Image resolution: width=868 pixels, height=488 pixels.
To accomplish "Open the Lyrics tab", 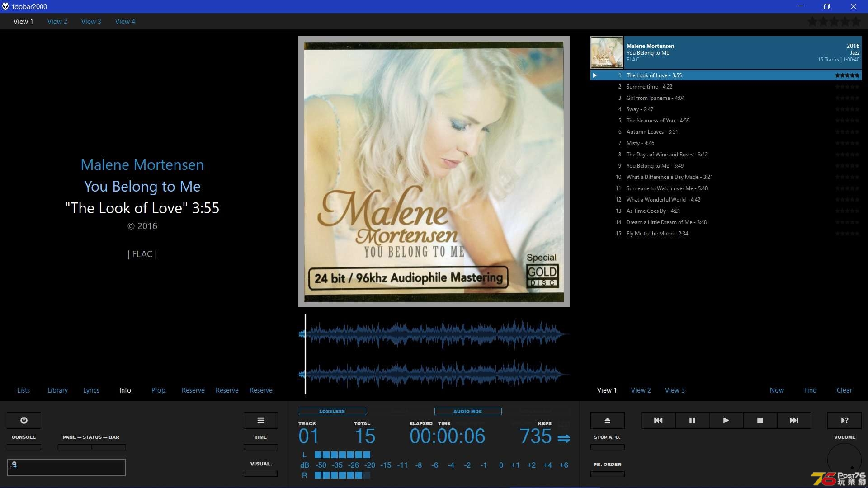I will coord(91,390).
